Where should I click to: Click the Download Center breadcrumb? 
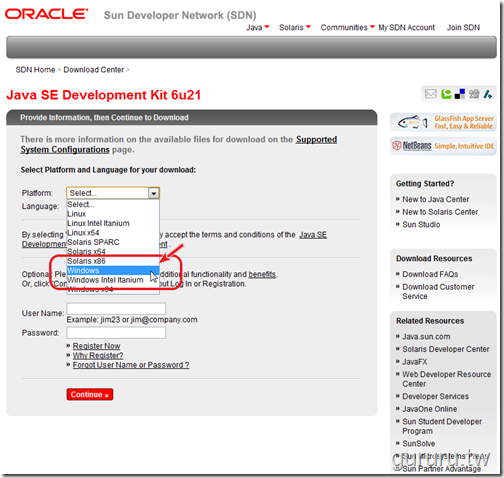coord(94,70)
